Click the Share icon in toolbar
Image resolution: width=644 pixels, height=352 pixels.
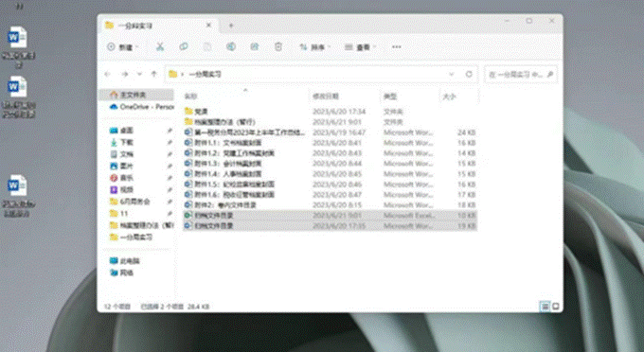coord(255,46)
